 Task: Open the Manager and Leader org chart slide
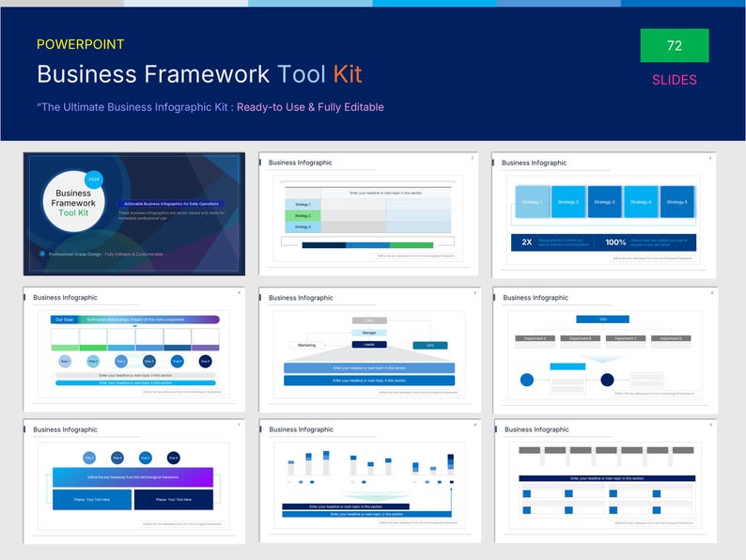[369, 350]
